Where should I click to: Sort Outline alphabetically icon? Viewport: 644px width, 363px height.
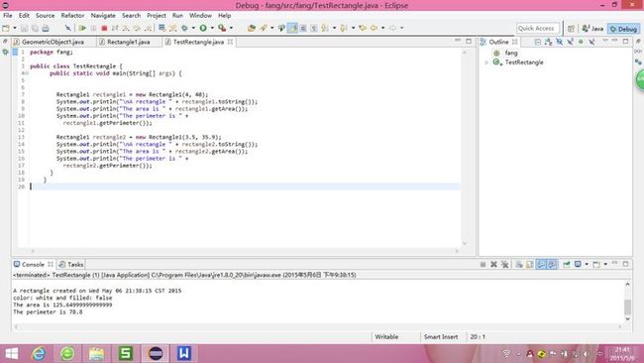[548, 42]
